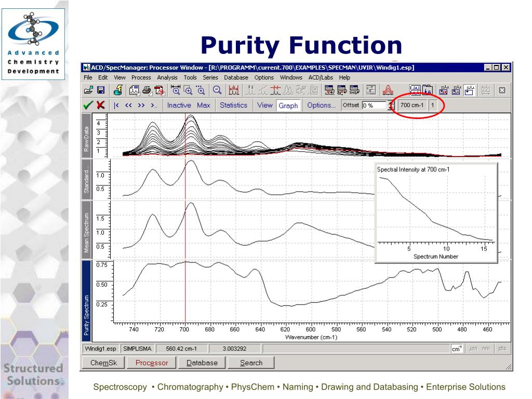The width and height of the screenshot is (532, 399).
Task: Select cm-1 units in status bar
Action: [x=456, y=349]
